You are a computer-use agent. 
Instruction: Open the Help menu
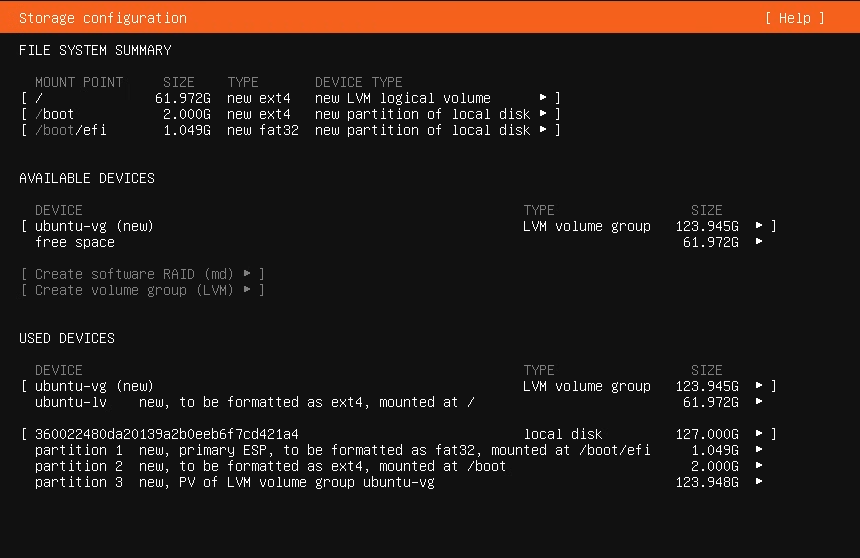[795, 18]
